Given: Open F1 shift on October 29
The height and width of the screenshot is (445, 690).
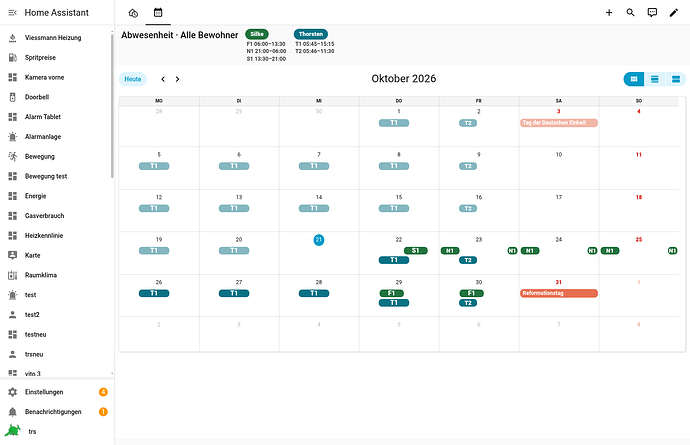Looking at the screenshot, I should click(x=392, y=293).
